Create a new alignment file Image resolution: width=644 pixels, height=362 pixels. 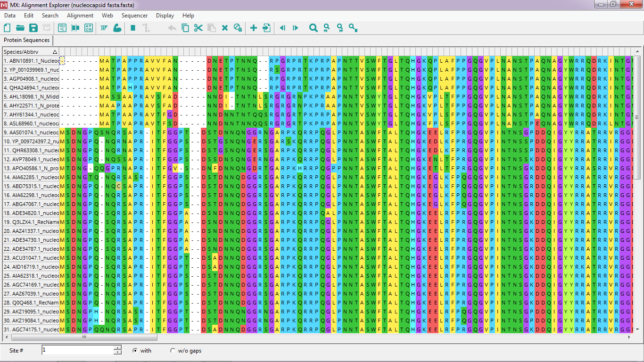click(x=7, y=28)
